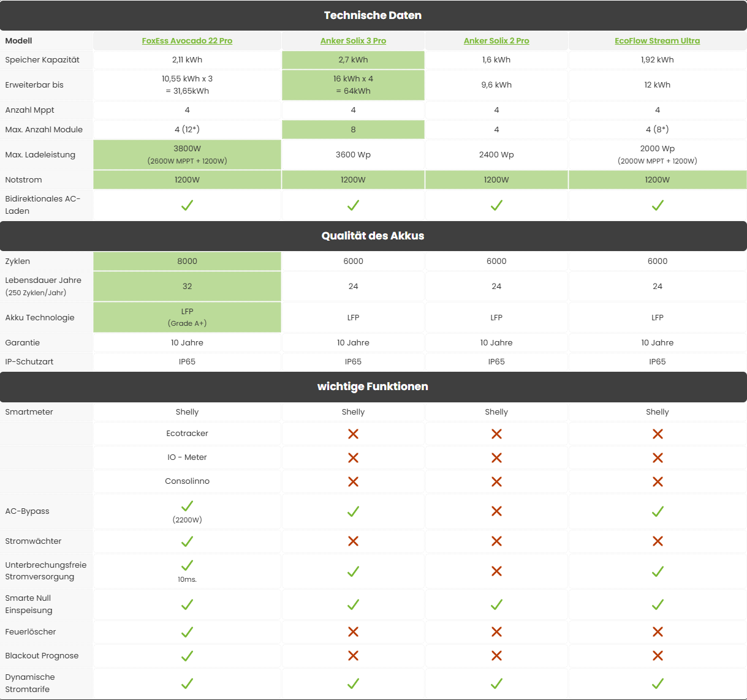
Task: Click the Technische Daten section header
Action: point(373,15)
